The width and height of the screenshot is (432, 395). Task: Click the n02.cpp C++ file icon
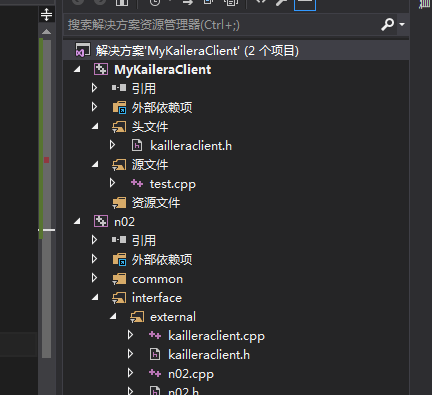pos(155,373)
